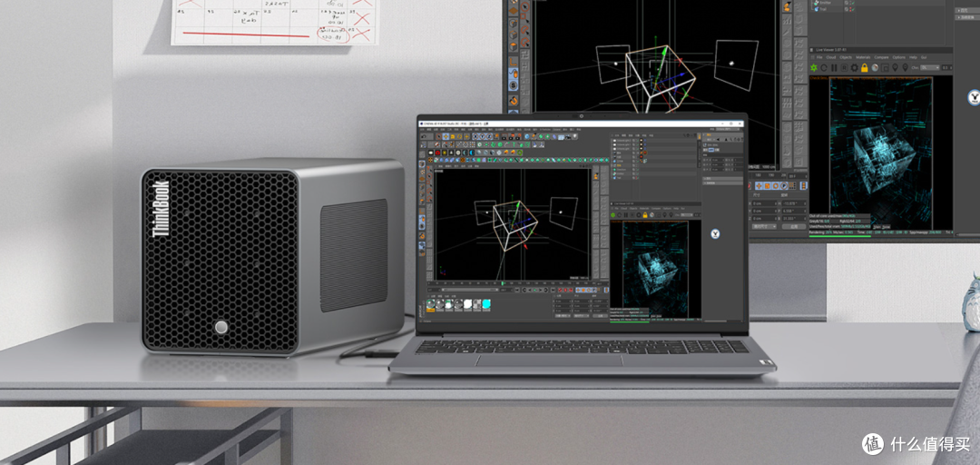Click orange polygon mode cube on monitor sidebar
This screenshot has width=980, height=465.
(x=513, y=46)
